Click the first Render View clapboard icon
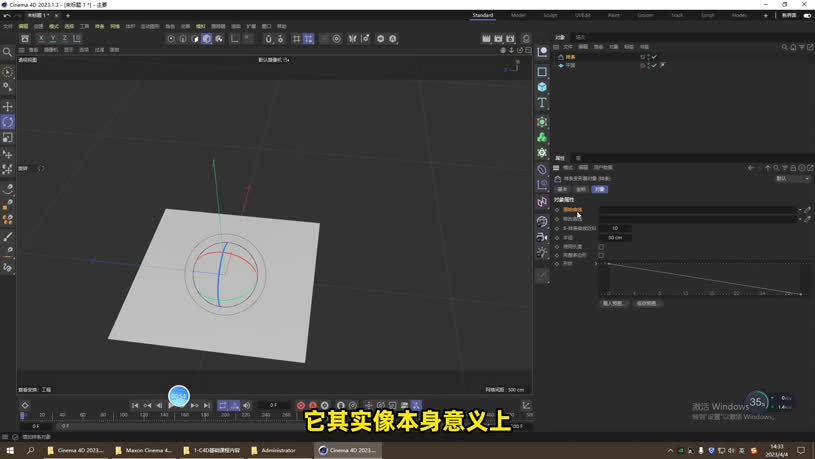 tap(487, 38)
